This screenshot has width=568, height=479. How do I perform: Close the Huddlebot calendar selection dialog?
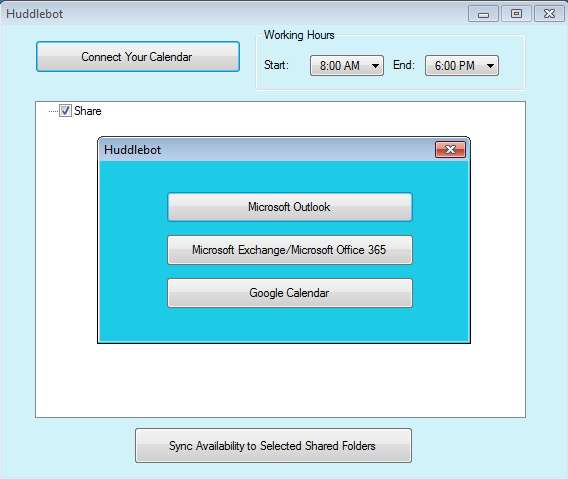tap(450, 150)
